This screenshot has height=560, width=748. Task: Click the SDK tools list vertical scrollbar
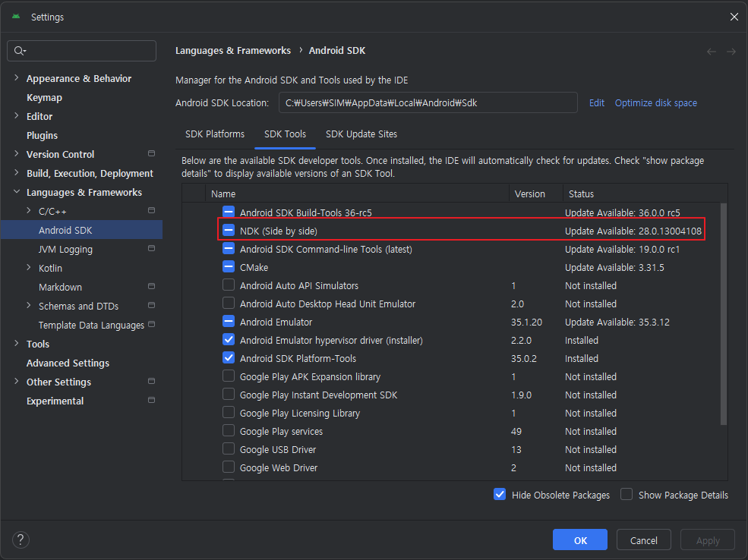(x=724, y=313)
